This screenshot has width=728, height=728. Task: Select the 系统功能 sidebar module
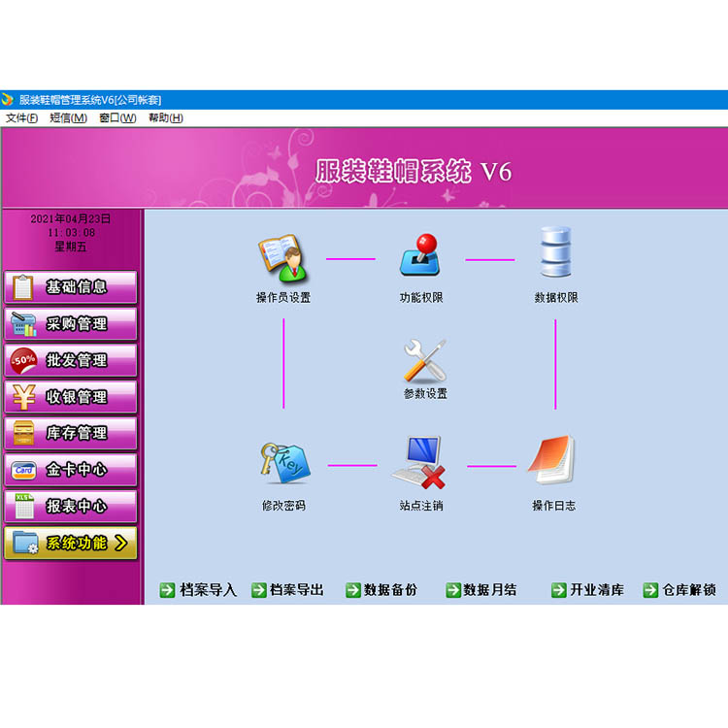pyautogui.click(x=71, y=543)
